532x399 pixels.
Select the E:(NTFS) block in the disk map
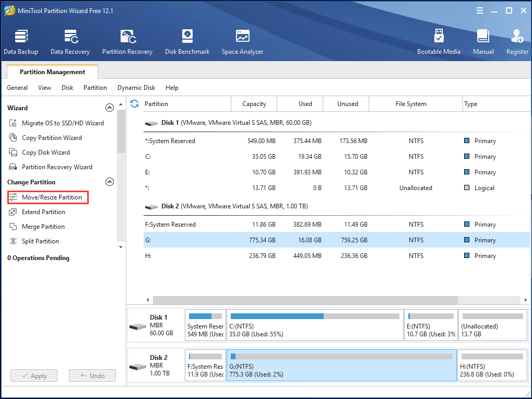[x=431, y=325]
